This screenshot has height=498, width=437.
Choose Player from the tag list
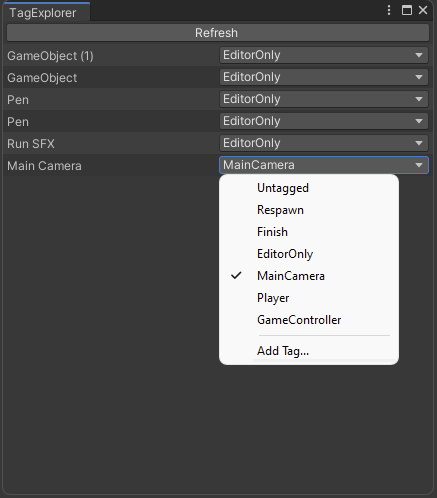point(309,298)
